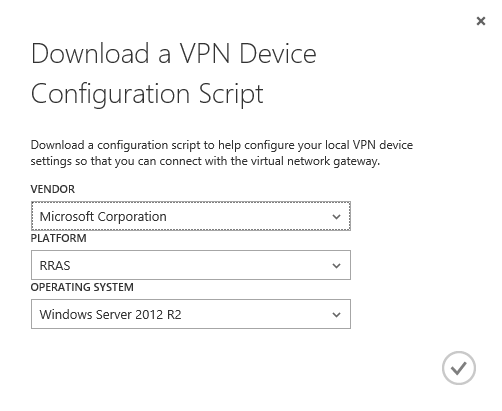Select the Windows Server 2012 R2 value text
Viewport: 502px width, 411px height.
click(x=110, y=315)
